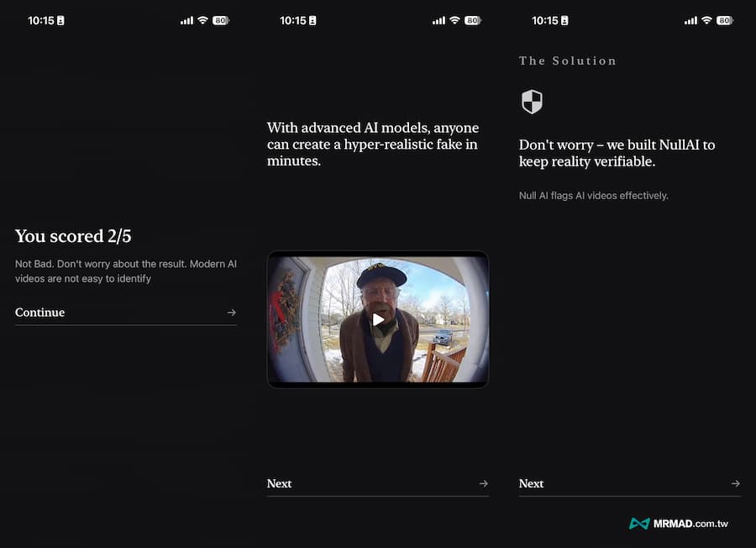Tap the battery icon in the middle status bar

[471, 20]
